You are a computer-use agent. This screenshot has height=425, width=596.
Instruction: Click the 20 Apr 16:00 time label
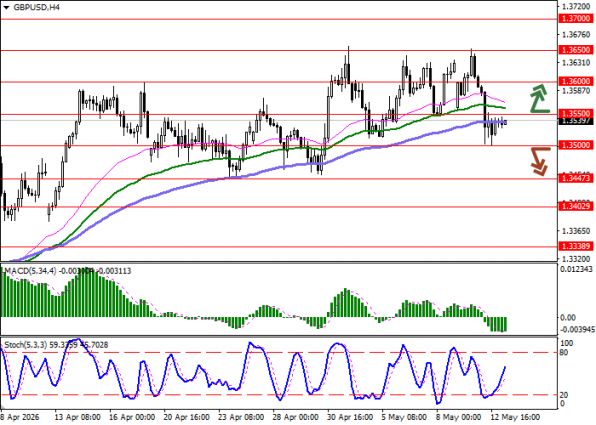pos(187,417)
